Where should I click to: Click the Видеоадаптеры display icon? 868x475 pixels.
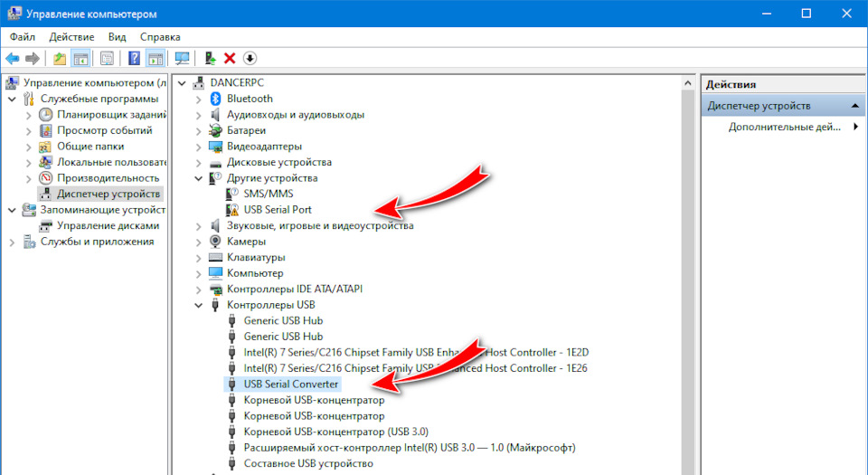pos(215,147)
